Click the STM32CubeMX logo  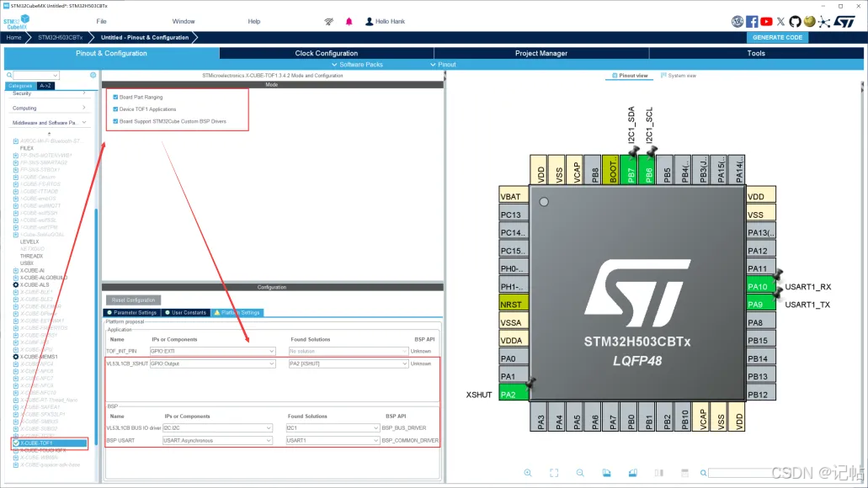(17, 22)
